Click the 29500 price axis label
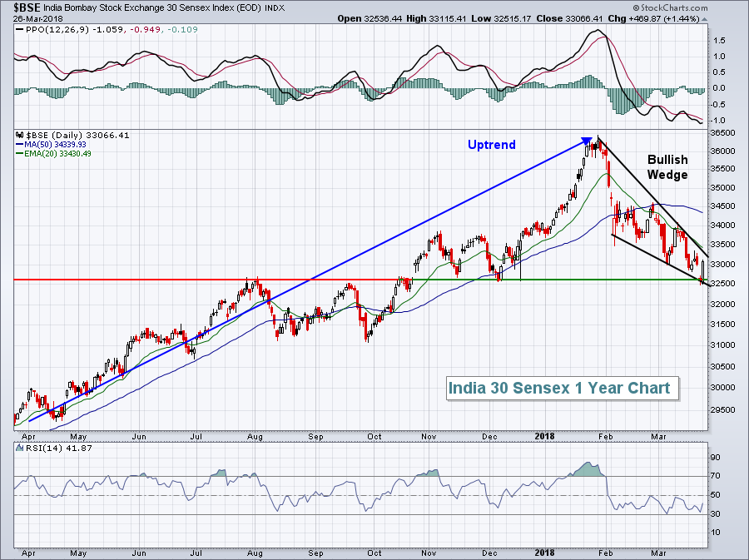 [x=722, y=410]
